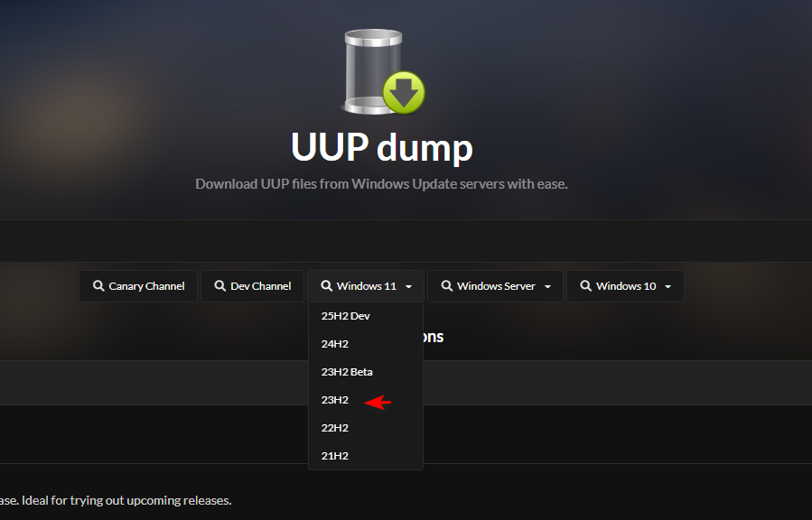Image resolution: width=812 pixels, height=520 pixels.
Task: Click the UUP dump logo icon
Action: coord(383,72)
